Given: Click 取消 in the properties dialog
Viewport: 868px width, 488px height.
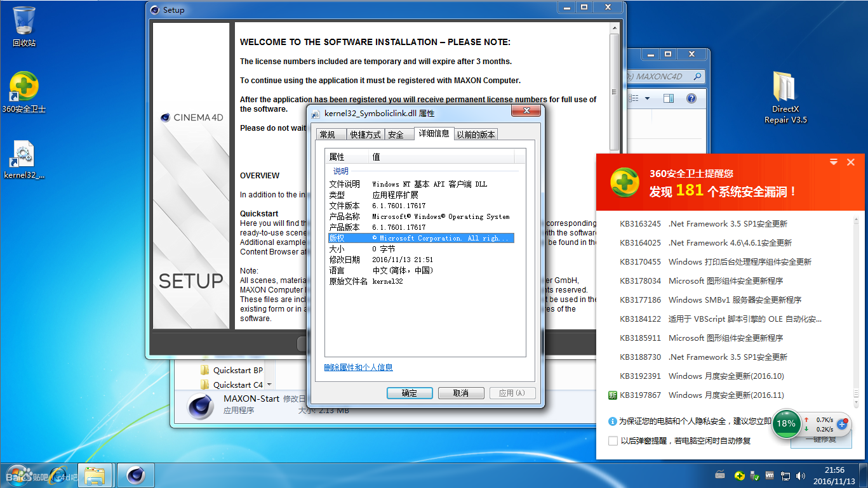Looking at the screenshot, I should click(x=461, y=393).
